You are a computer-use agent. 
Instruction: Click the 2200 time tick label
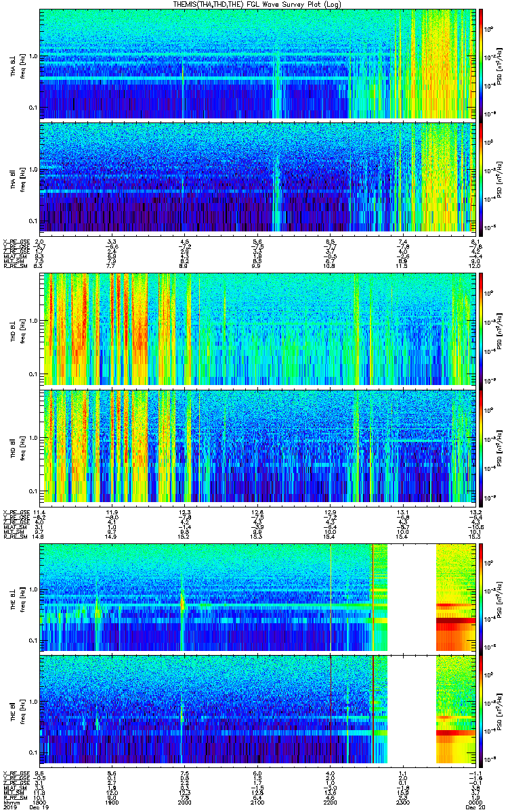[331, 802]
